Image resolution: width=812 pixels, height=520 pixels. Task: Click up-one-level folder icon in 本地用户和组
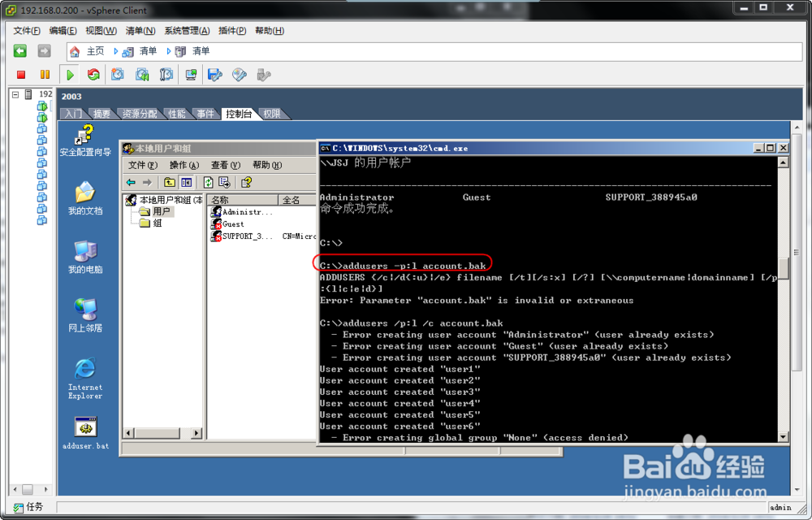pos(170,182)
